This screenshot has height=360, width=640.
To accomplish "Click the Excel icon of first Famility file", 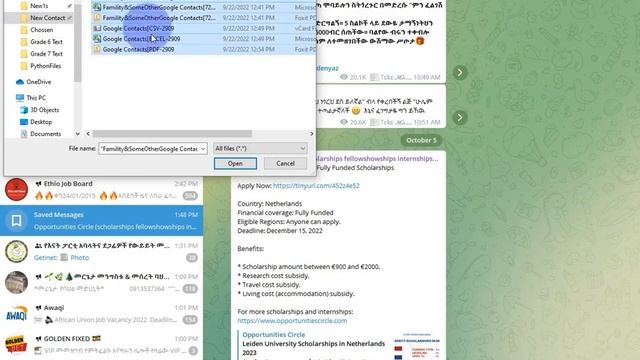I will [x=97, y=7].
